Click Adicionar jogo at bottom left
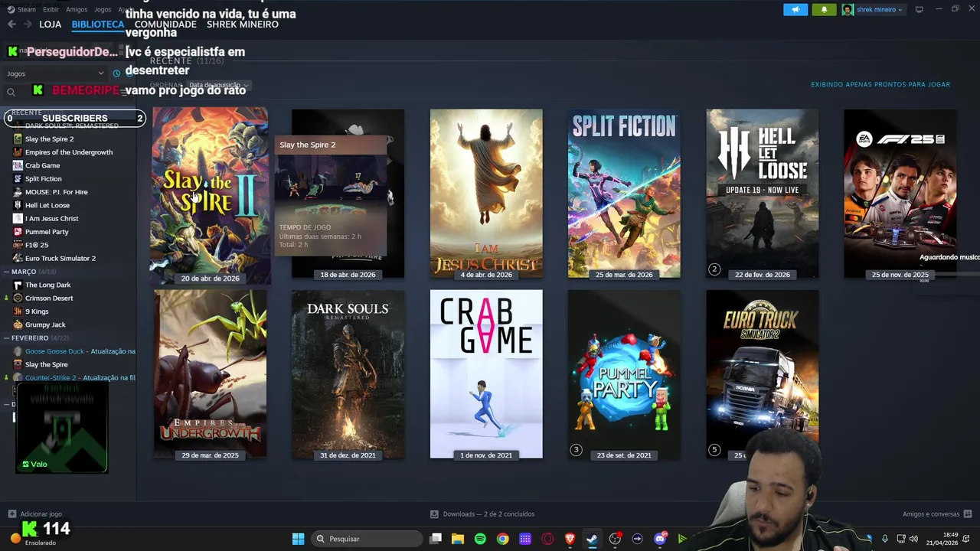The width and height of the screenshot is (980, 551). point(34,514)
